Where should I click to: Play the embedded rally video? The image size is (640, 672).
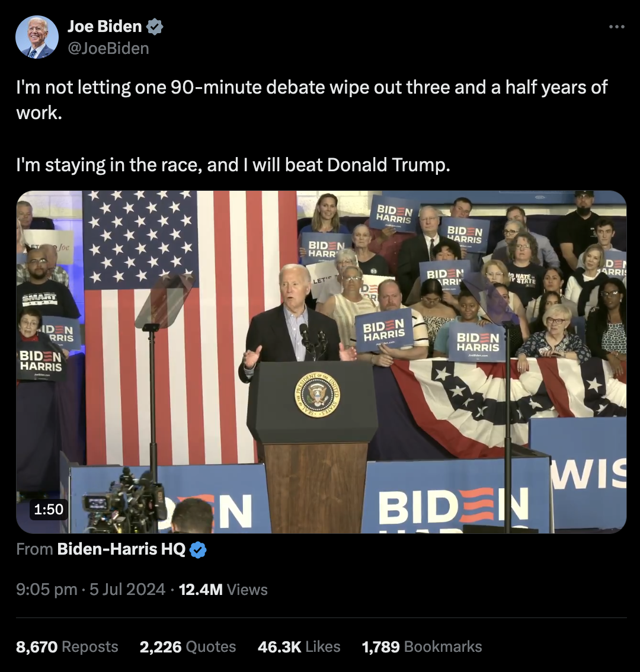[x=322, y=362]
